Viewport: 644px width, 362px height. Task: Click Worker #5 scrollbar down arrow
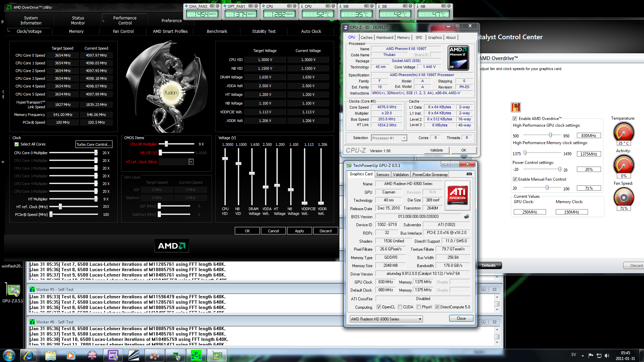click(x=497, y=309)
